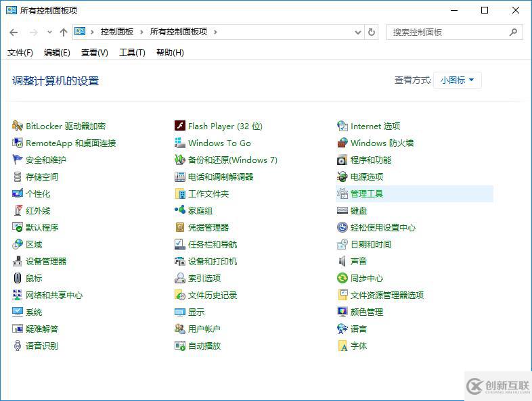This screenshot has height=401, width=532.
Task: Open the 安全和维护 flag icon
Action: pyautogui.click(x=18, y=160)
